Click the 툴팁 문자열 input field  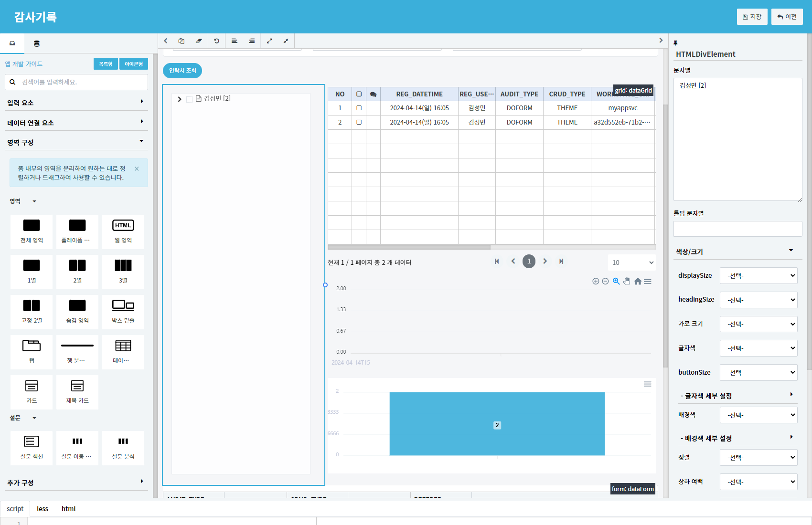click(737, 229)
